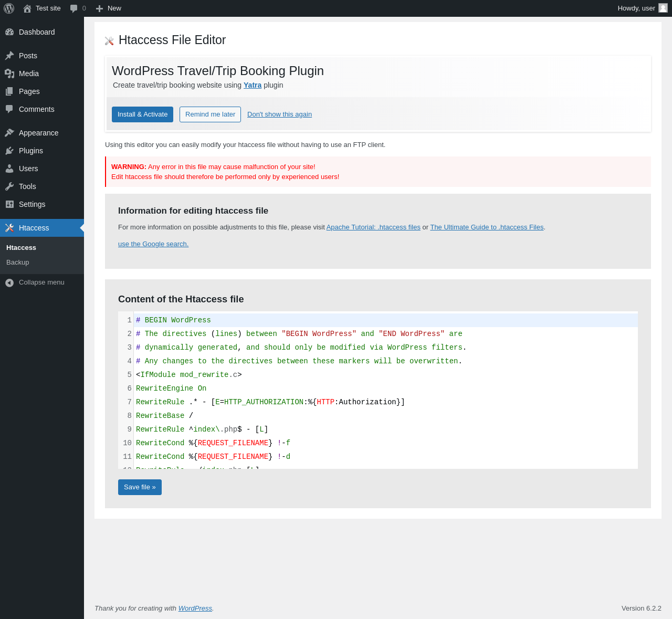Click the IfModule mod_rewrite.c code line
Image resolution: width=672 pixels, height=619 pixels.
189,375
